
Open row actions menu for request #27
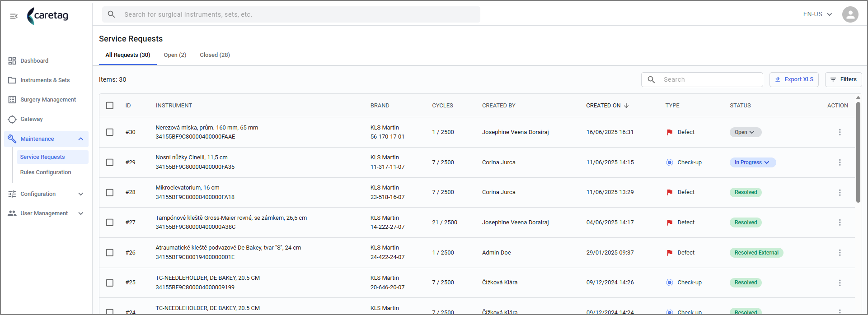pyautogui.click(x=840, y=222)
